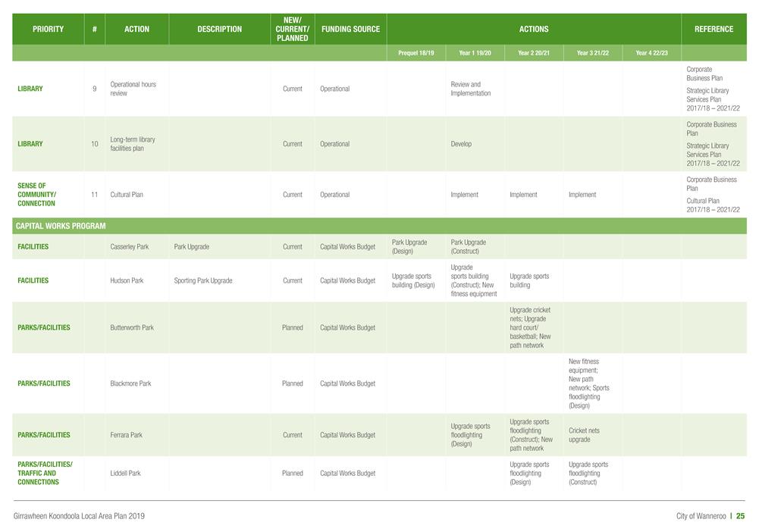Viewport: 759px width, 532px height.
Task: Click the Long-term library facilities plan text
Action: (x=133, y=144)
